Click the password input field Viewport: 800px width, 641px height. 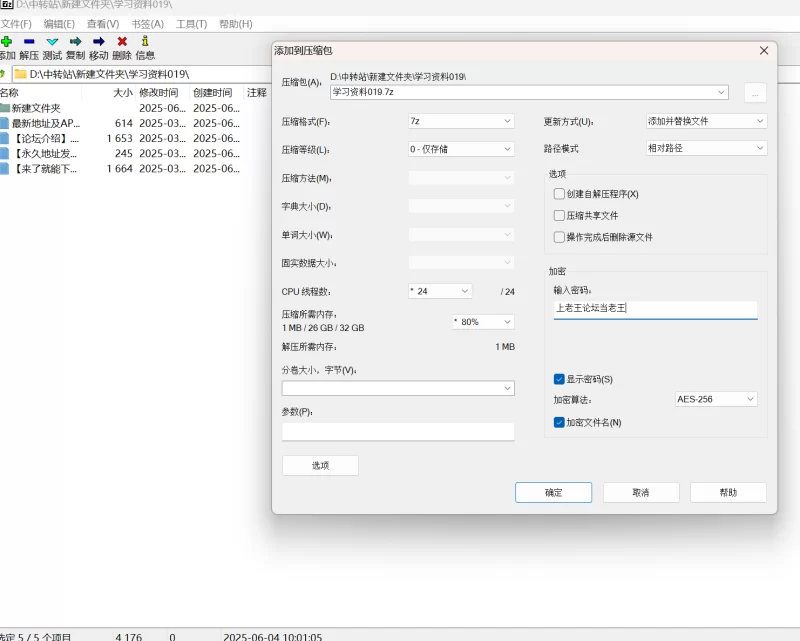point(655,309)
